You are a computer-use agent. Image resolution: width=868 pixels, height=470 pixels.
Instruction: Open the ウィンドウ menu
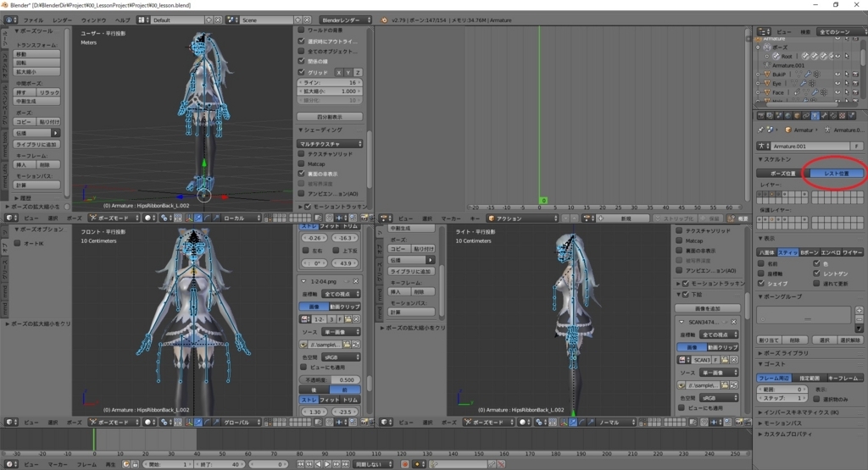(93, 20)
